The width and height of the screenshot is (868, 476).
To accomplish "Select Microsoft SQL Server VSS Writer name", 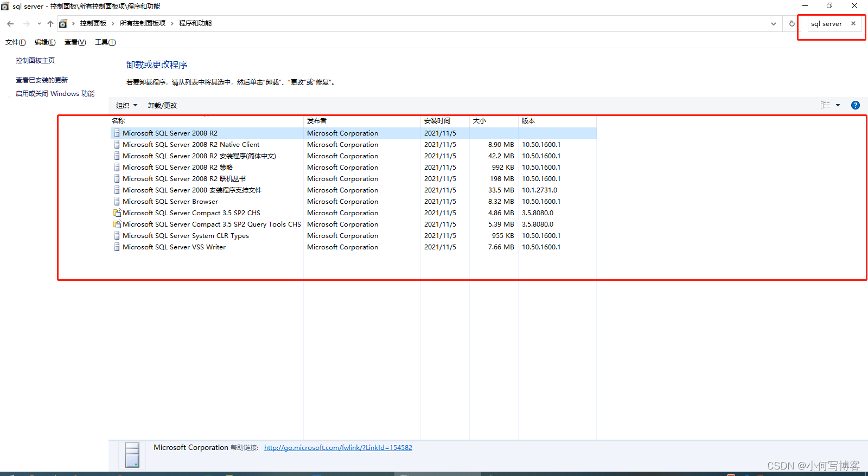I will (x=174, y=247).
